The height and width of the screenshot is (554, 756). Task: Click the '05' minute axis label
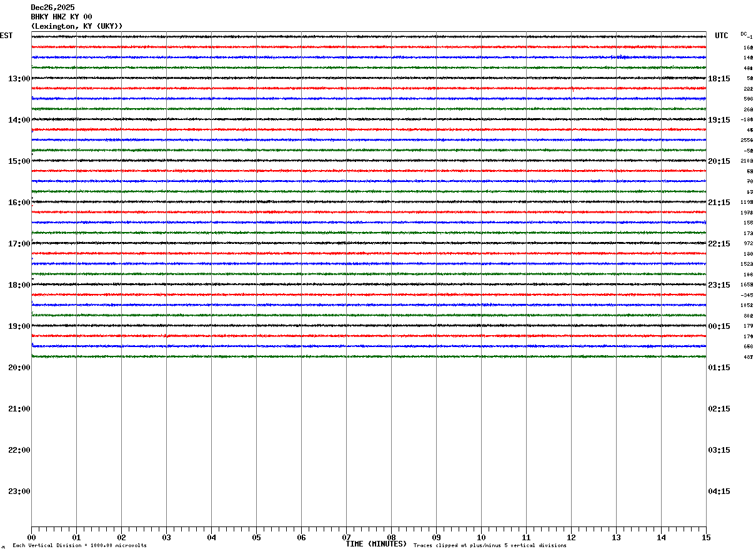tap(256, 538)
